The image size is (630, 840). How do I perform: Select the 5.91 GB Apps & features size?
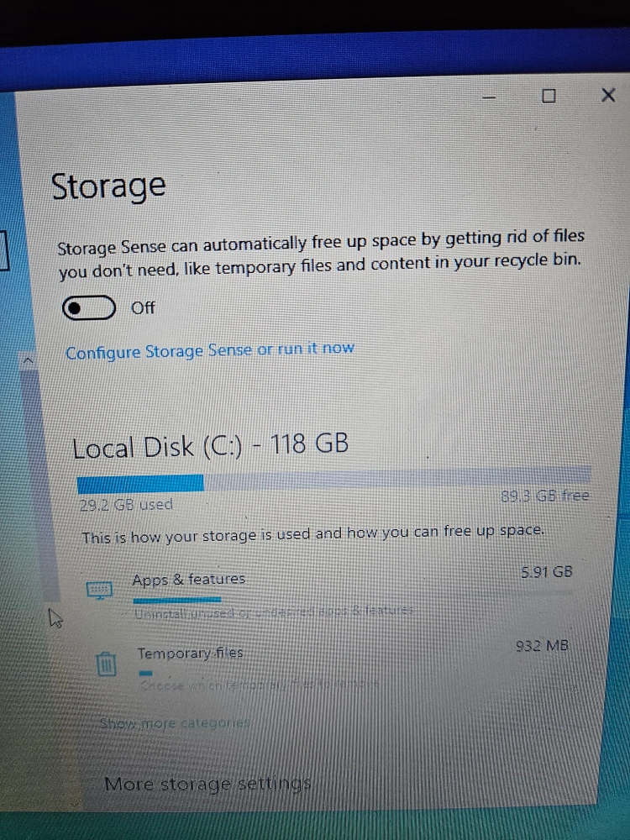click(547, 572)
